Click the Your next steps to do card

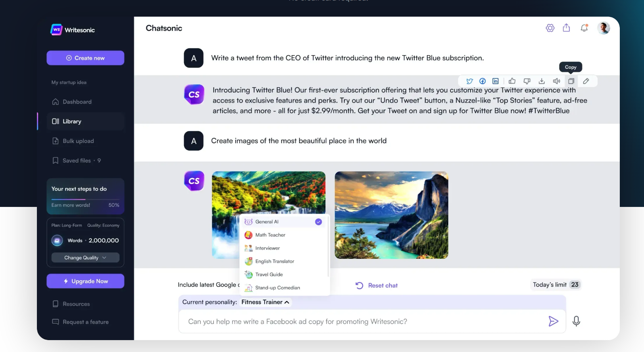pyautogui.click(x=85, y=196)
